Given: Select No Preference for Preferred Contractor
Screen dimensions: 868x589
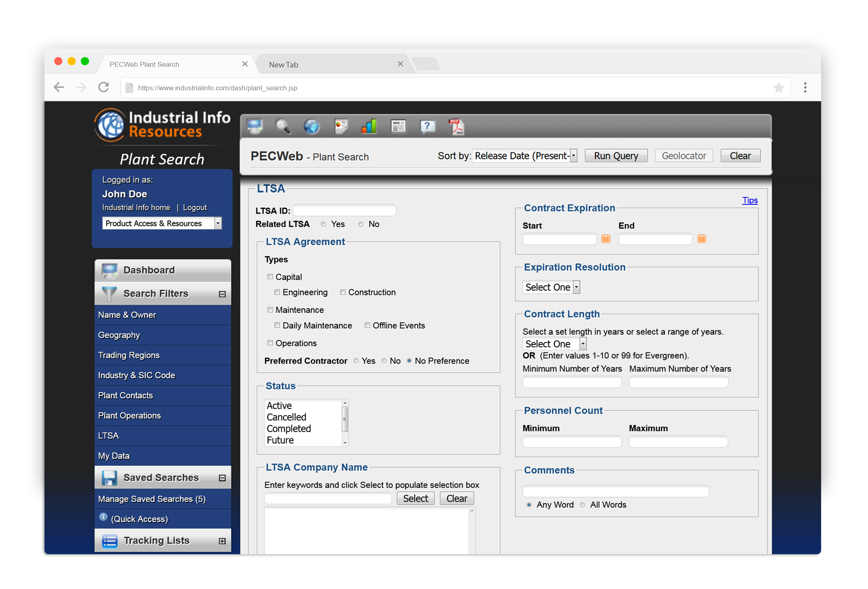Looking at the screenshot, I should pyautogui.click(x=409, y=361).
